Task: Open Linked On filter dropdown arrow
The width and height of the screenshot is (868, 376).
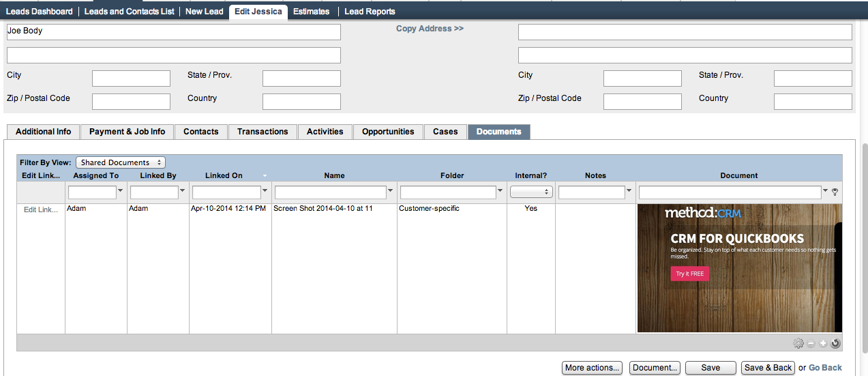Action: (x=265, y=192)
